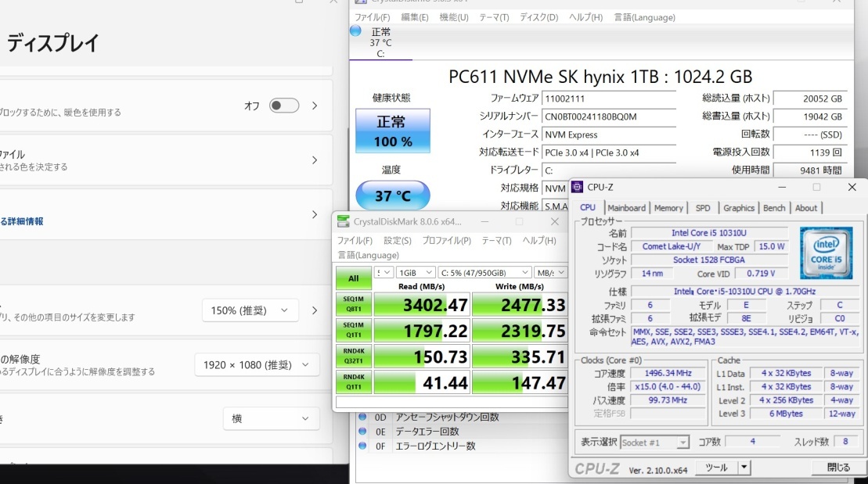Click the blue status dot for row 0F
The width and height of the screenshot is (868, 484).
(x=362, y=445)
